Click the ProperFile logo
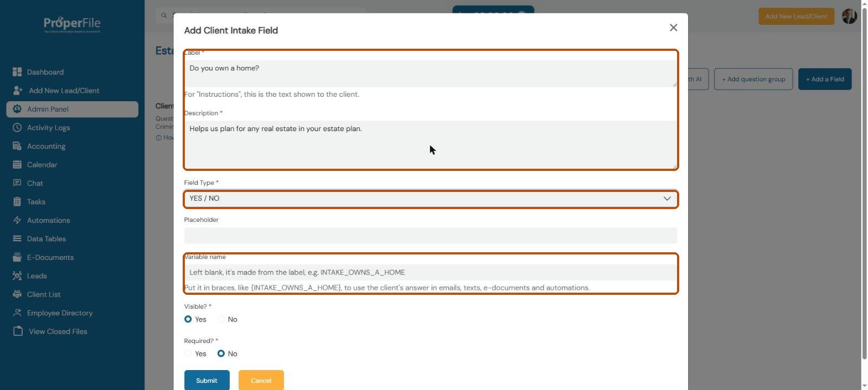 tap(72, 24)
